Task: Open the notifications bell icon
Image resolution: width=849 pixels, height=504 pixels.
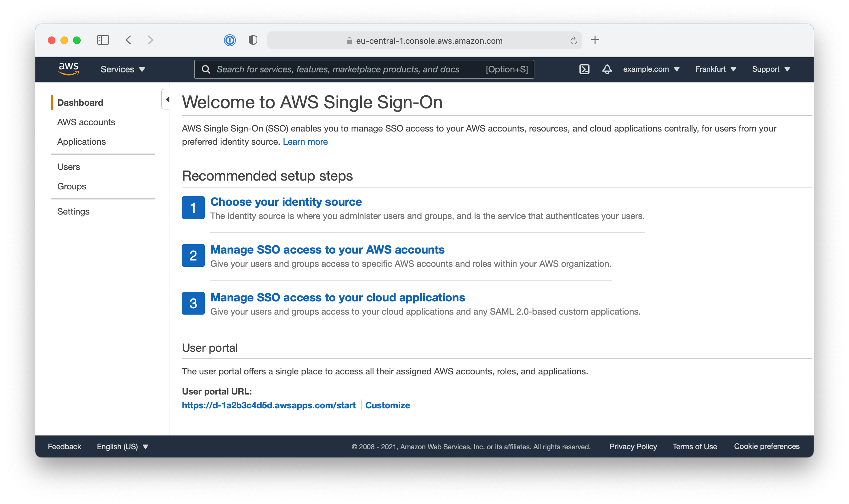Action: (607, 69)
